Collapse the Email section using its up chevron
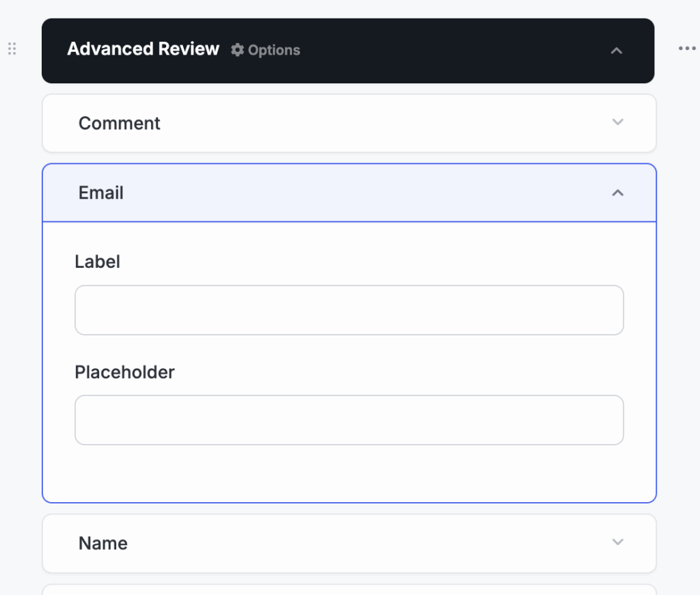 617,193
